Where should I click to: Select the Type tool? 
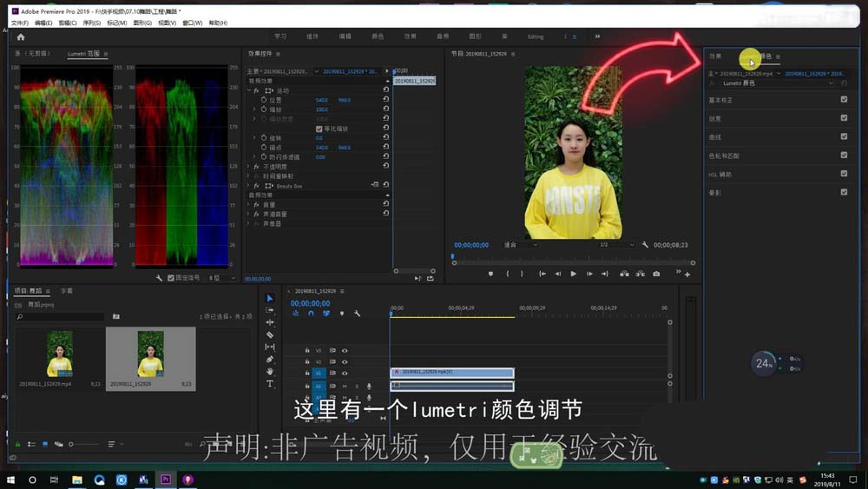pyautogui.click(x=270, y=383)
